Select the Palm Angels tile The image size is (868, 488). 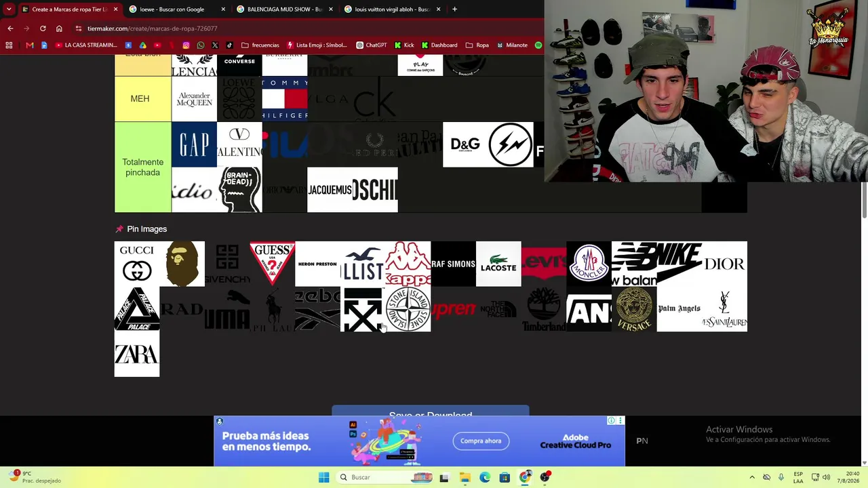click(x=679, y=309)
